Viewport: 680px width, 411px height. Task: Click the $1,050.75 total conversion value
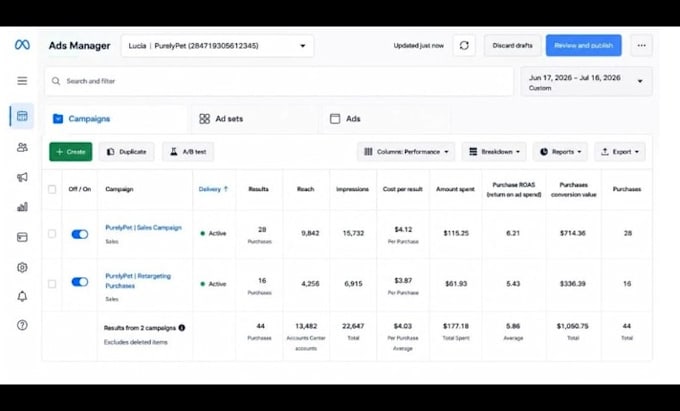coord(572,326)
